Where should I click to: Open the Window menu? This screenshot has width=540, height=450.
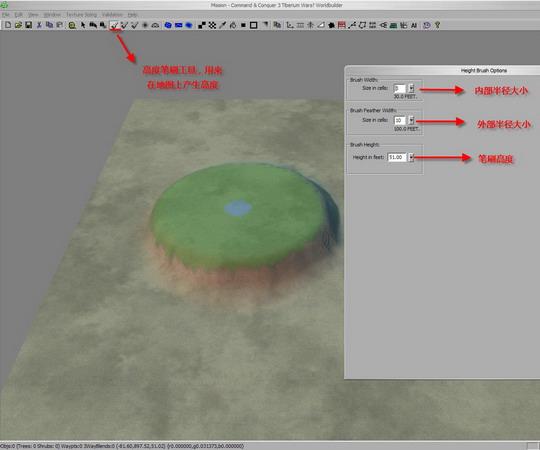point(52,15)
